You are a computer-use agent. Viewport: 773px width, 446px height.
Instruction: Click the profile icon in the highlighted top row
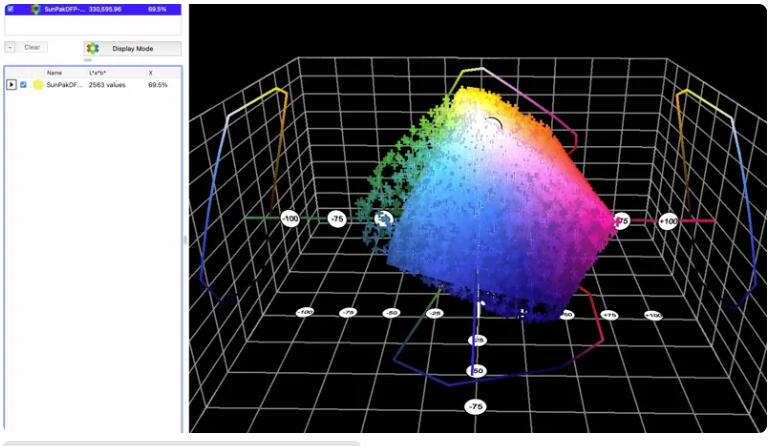click(36, 9)
